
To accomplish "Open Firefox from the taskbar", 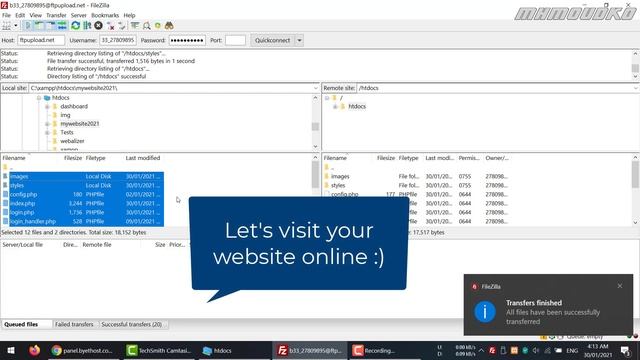I will [34, 351].
